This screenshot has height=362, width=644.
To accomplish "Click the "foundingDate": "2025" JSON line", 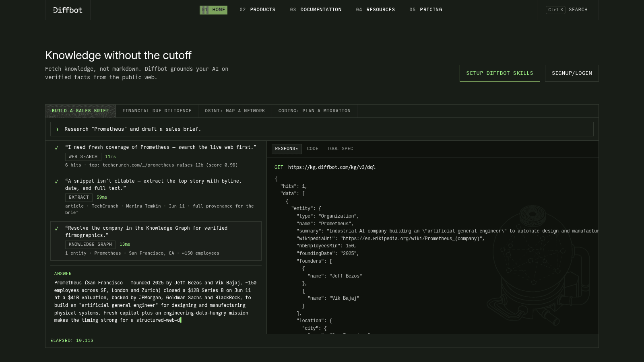I will pyautogui.click(x=328, y=254).
